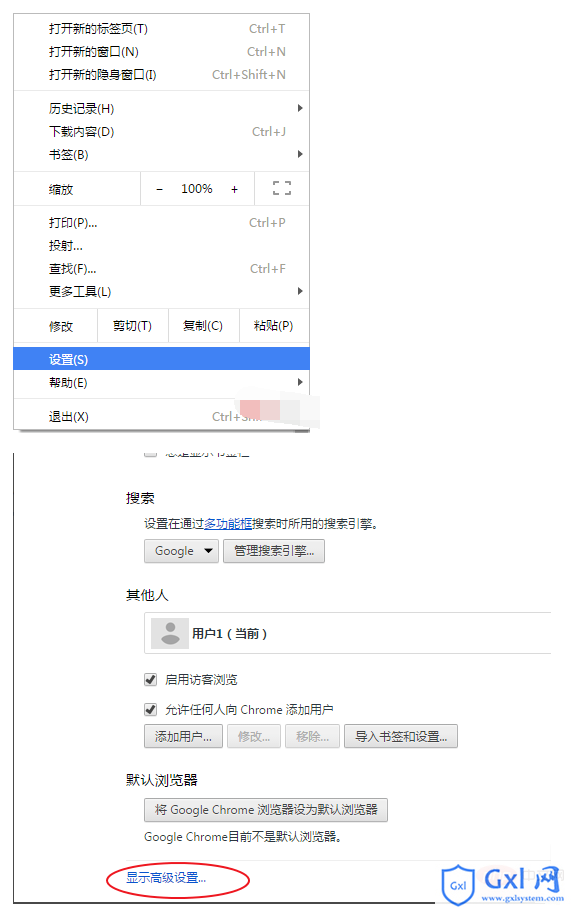Choose 查找(F)... from the menu
Viewport: 575px width, 908px height.
click(161, 269)
